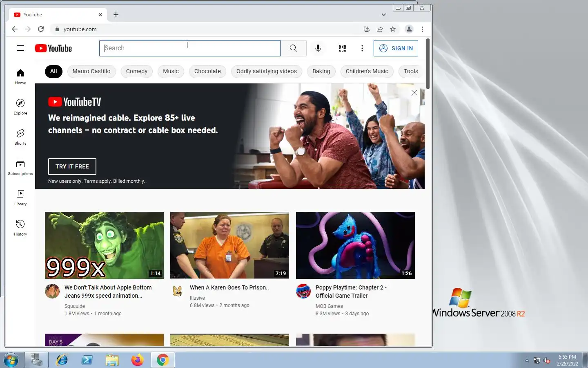The height and width of the screenshot is (368, 588).
Task: Click the Squuuide channel avatar
Action: [x=52, y=291]
